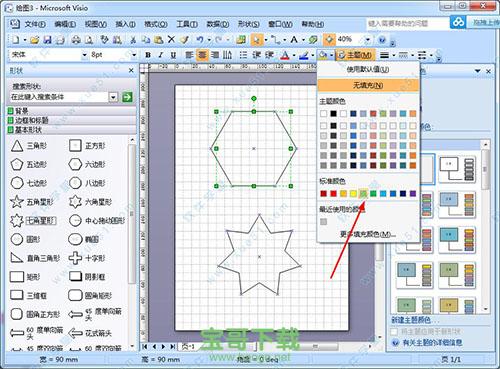The height and width of the screenshot is (369, 500).
Task: Open the 插入(I) menu
Action: (125, 24)
